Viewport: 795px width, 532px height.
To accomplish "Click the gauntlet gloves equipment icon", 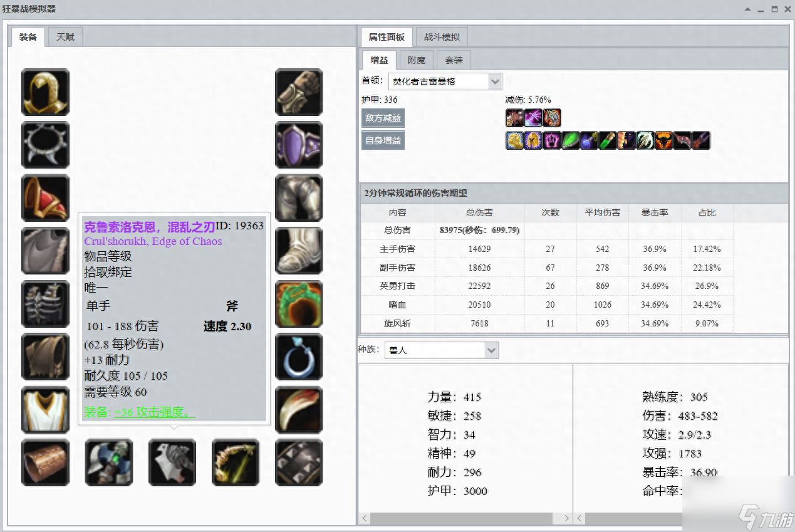I will (x=299, y=92).
